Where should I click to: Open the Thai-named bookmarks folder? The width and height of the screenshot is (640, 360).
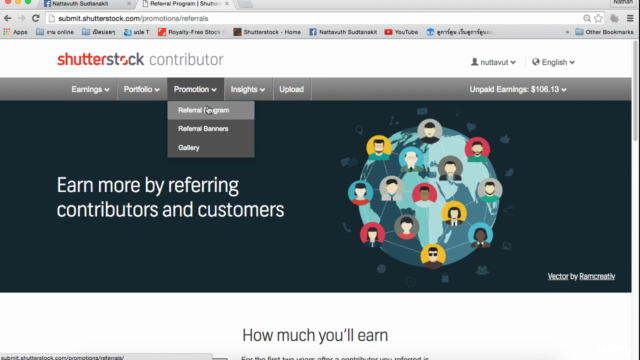point(98,32)
